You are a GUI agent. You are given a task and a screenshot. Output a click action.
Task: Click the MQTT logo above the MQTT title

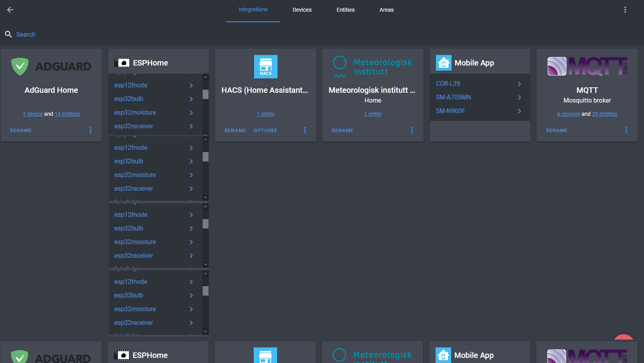(587, 67)
